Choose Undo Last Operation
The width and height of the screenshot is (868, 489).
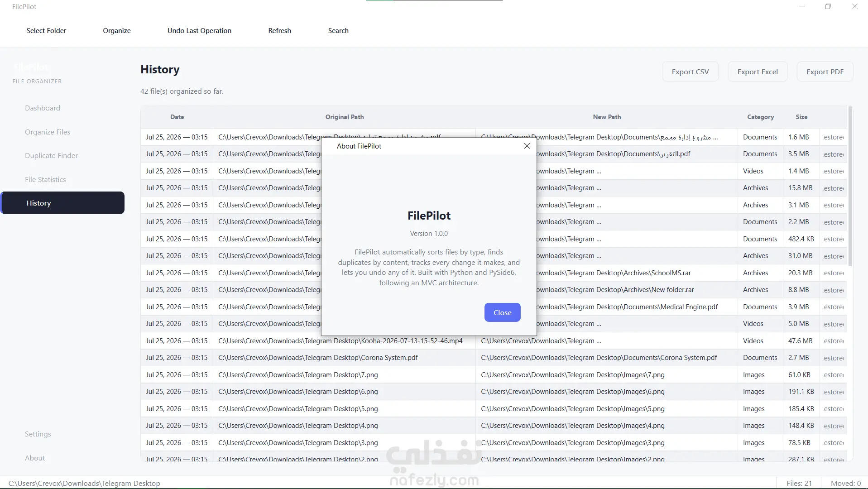click(x=199, y=31)
